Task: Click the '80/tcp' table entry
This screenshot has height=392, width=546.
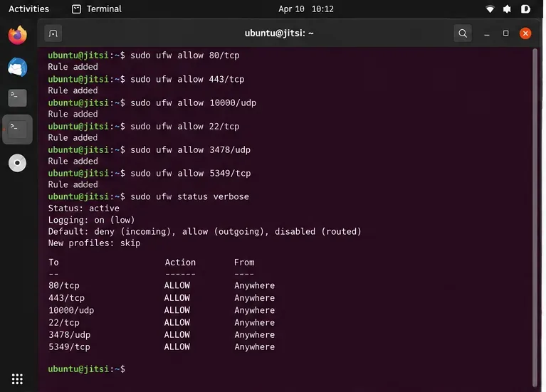Action: [64, 285]
